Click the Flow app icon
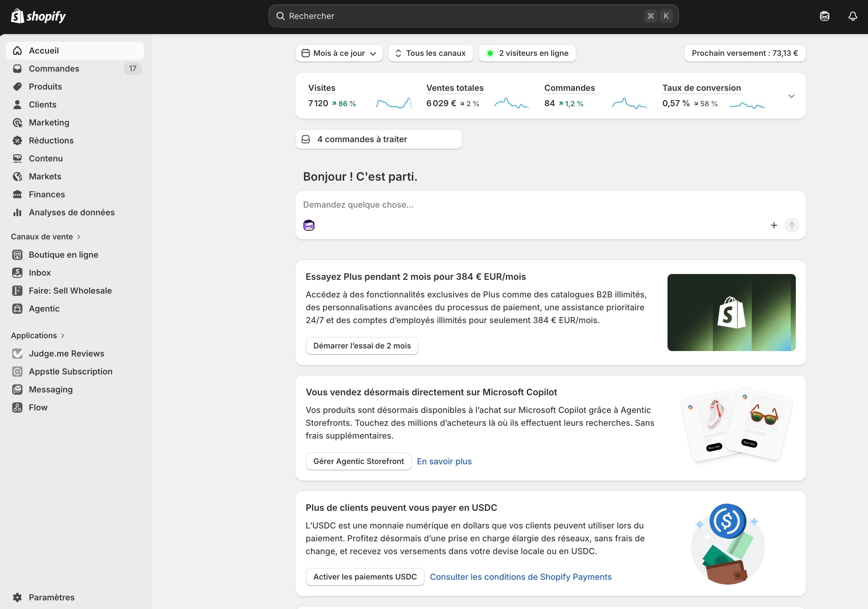 click(x=17, y=407)
